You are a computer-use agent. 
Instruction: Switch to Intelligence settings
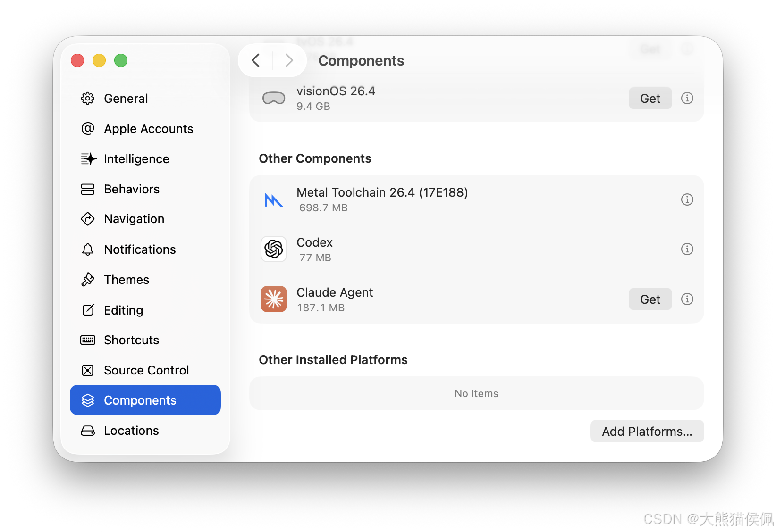(145, 159)
